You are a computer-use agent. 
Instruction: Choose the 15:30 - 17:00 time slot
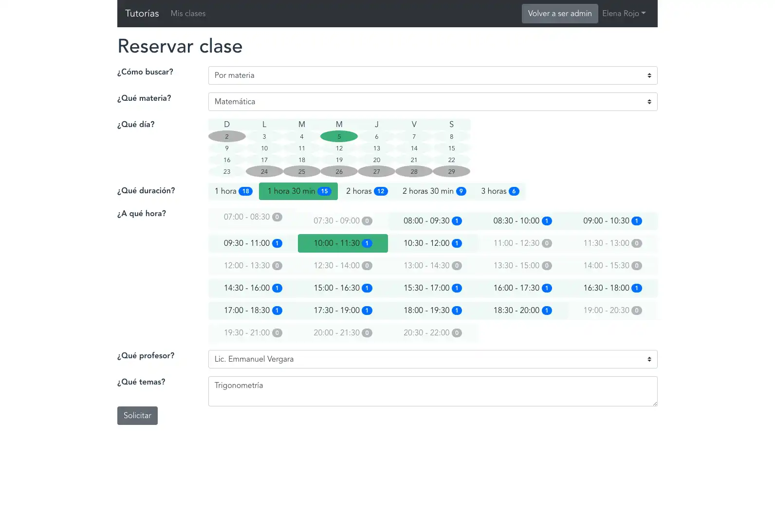click(433, 288)
